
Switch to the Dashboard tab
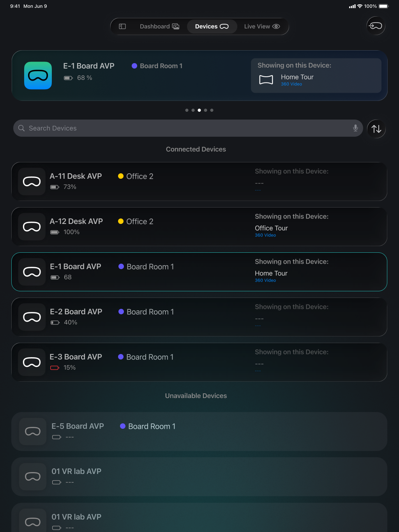click(159, 26)
